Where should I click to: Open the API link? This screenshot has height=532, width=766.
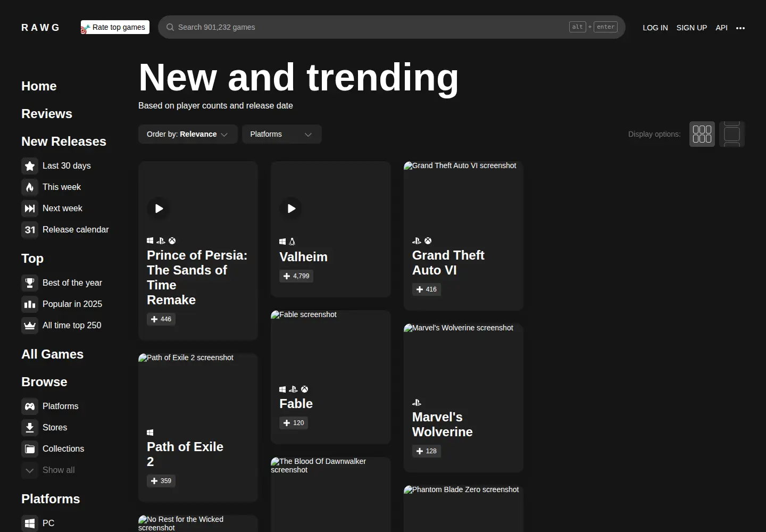721,28
